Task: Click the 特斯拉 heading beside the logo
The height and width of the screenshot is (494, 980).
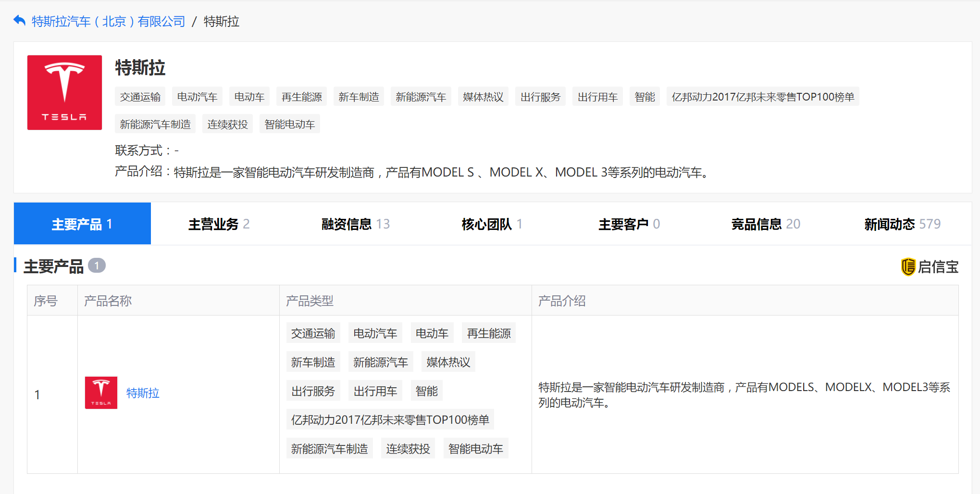Action: (140, 67)
